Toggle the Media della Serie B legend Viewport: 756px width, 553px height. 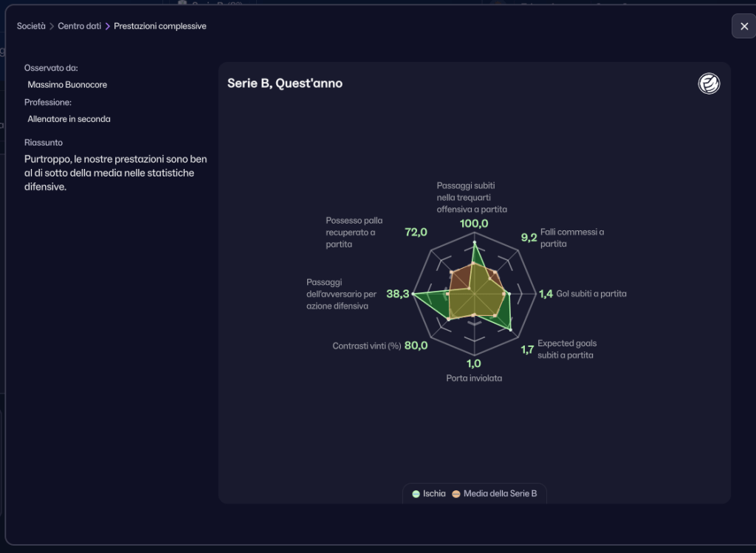pos(495,494)
